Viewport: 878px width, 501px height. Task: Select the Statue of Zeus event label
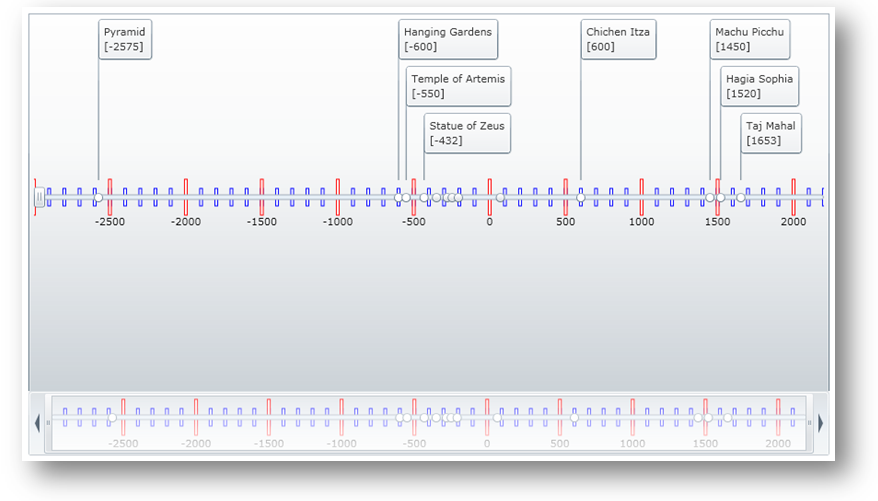[467, 133]
